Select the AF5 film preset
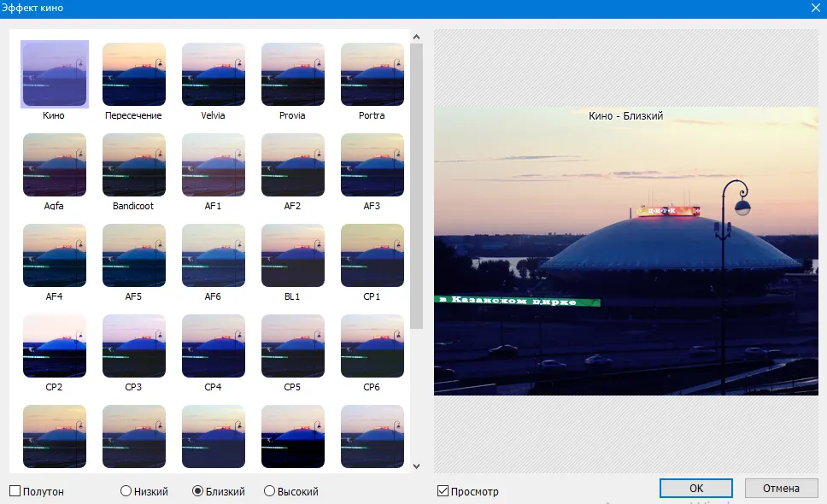Screen dimensions: 827x504 pos(134,255)
